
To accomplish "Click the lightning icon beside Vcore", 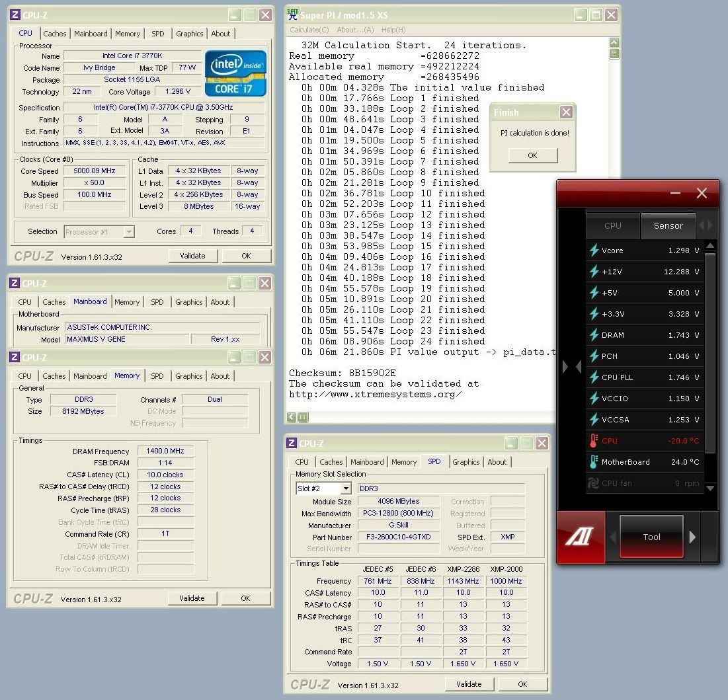I will pos(594,251).
